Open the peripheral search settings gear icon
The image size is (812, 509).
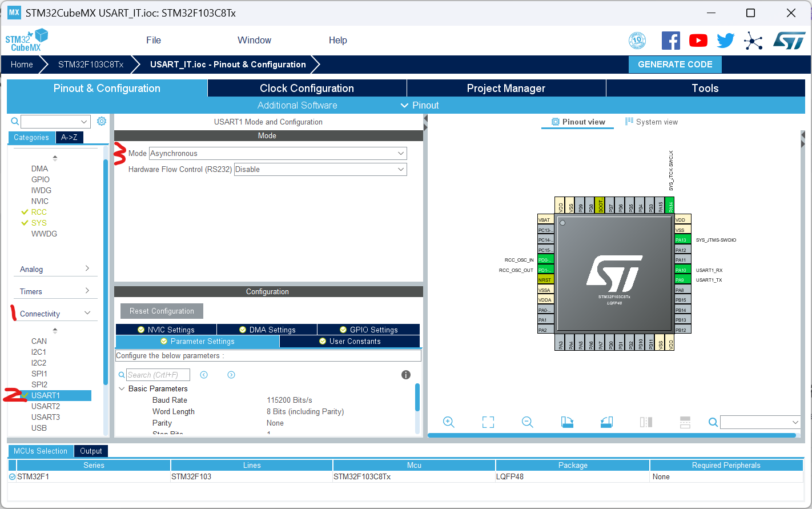click(102, 121)
